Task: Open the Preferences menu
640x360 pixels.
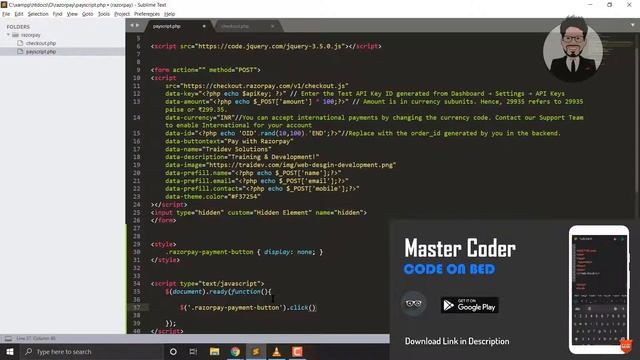Action: click(x=147, y=14)
